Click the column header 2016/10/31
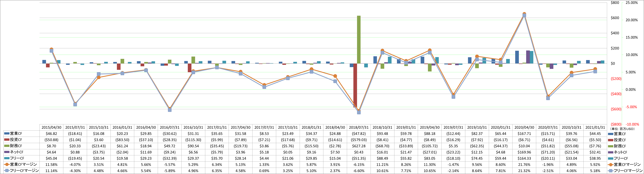Image resolution: width=644 pixels, height=174 pixels. (x=193, y=127)
